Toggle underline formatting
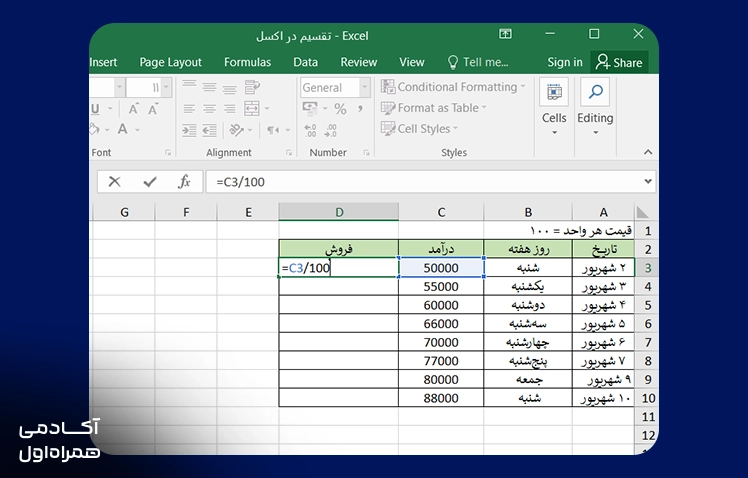Screen dimensions: 748x478 pos(95,109)
